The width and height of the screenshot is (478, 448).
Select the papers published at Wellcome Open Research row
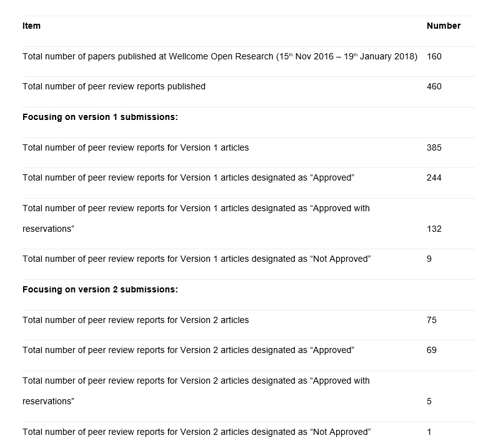tap(219, 56)
